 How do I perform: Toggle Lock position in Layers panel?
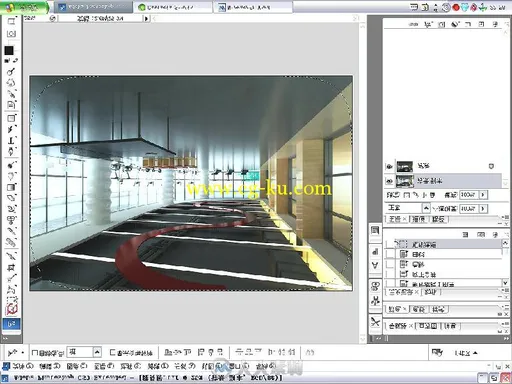(425, 195)
